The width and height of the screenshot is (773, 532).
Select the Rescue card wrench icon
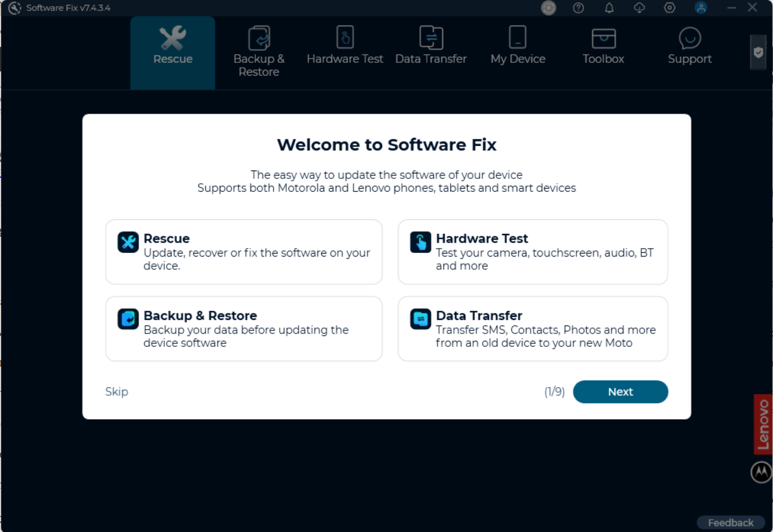tap(128, 242)
